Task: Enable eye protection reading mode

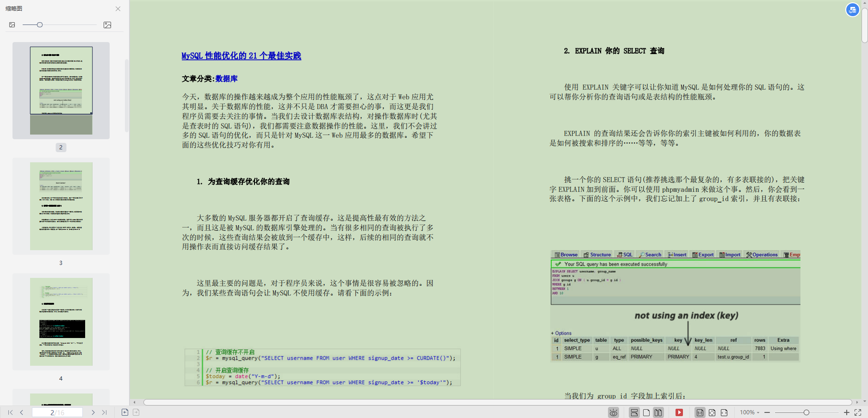Action: (614, 412)
